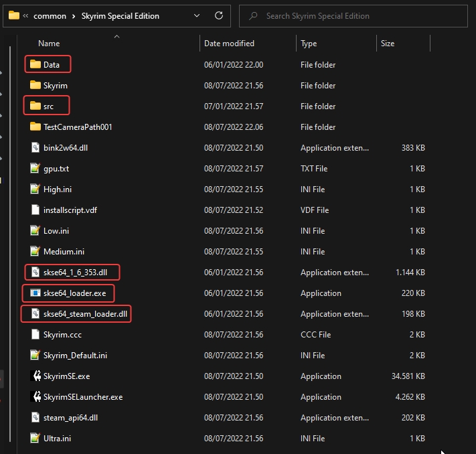This screenshot has width=476, height=454.
Task: Select the src folder
Action: [48, 106]
